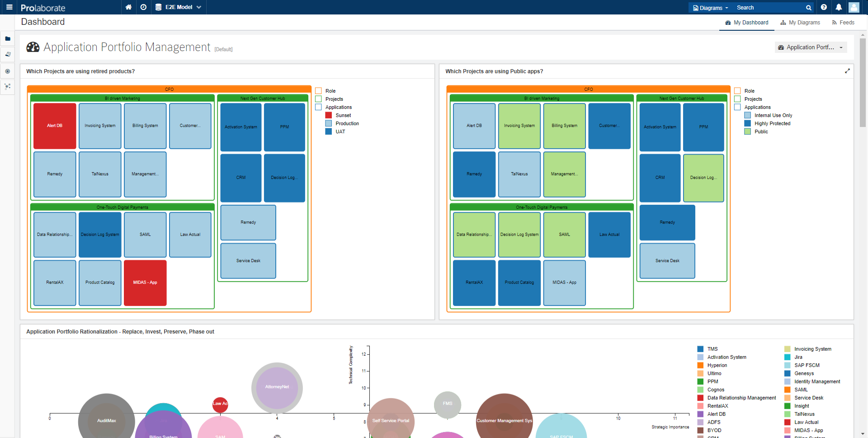Click the Prolaborate logo link
Screen dimensions: 868x438
pos(43,8)
